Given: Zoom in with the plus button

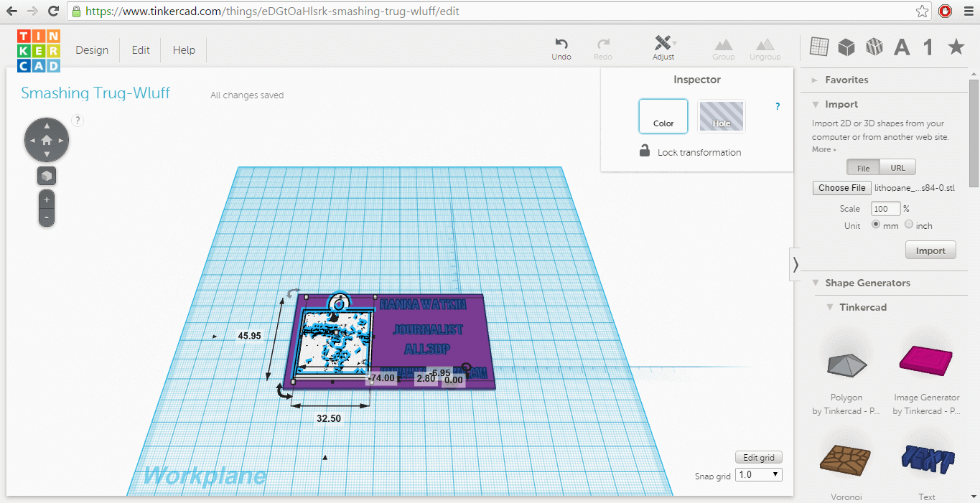Looking at the screenshot, I should point(47,199).
